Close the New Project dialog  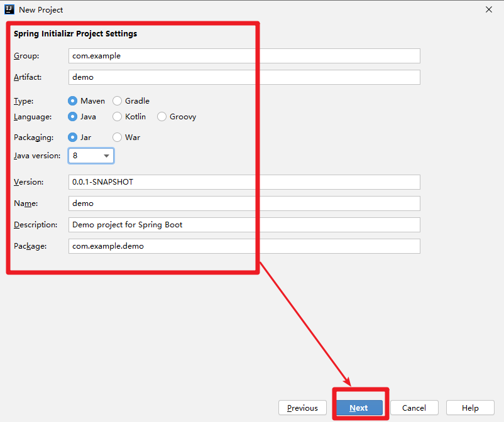488,9
